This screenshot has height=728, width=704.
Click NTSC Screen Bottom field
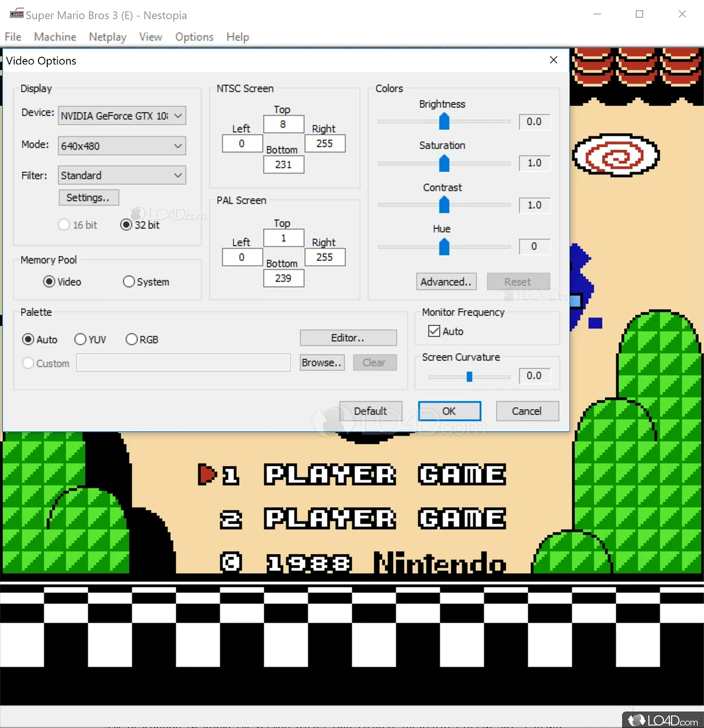click(283, 165)
